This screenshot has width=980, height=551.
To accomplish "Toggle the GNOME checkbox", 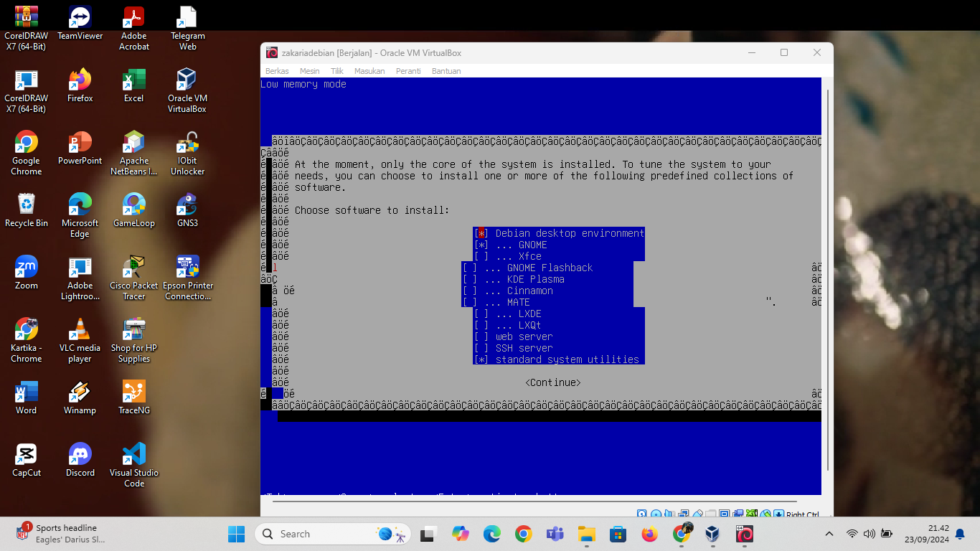I will 481,245.
